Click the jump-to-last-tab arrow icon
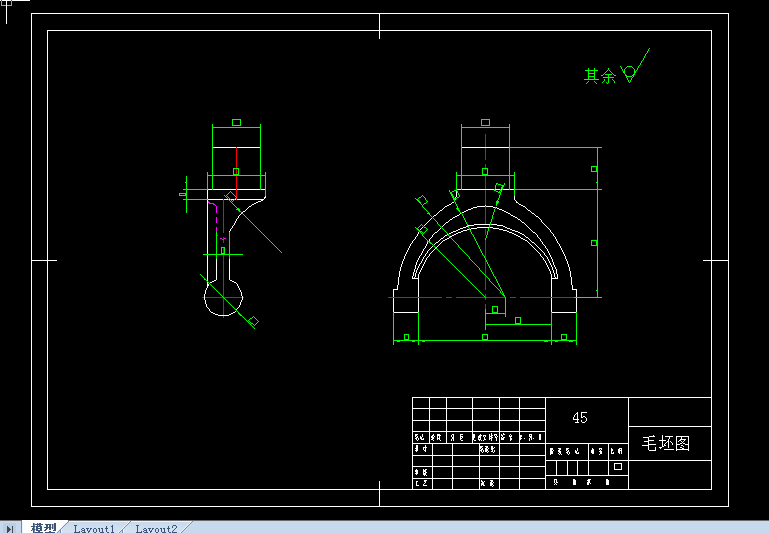This screenshot has width=769, height=533. (x=10, y=528)
